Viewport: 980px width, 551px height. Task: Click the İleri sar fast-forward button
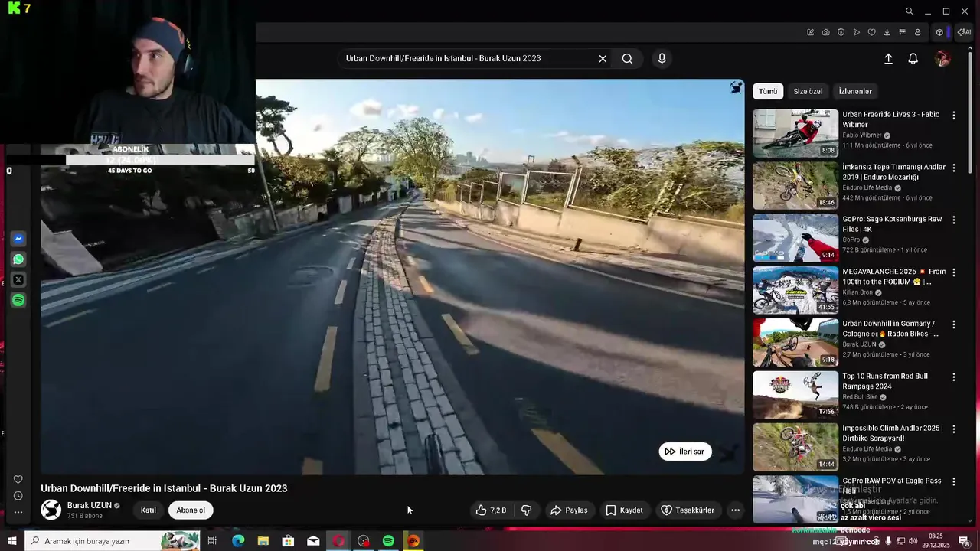685,452
